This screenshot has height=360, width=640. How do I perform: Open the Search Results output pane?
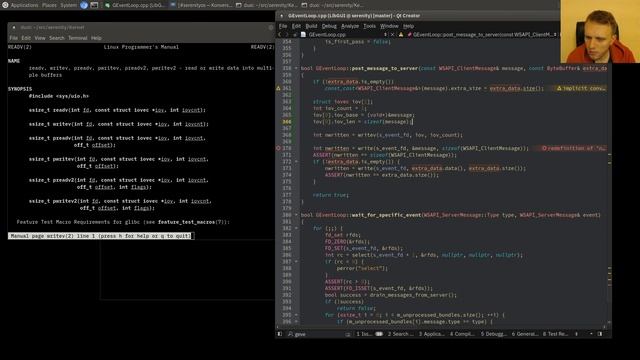(400, 334)
